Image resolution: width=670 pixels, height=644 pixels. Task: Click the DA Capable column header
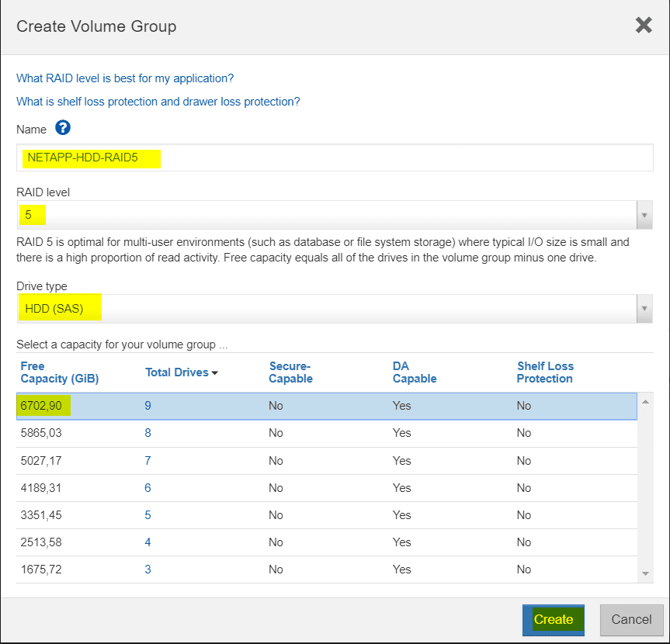coord(414,372)
